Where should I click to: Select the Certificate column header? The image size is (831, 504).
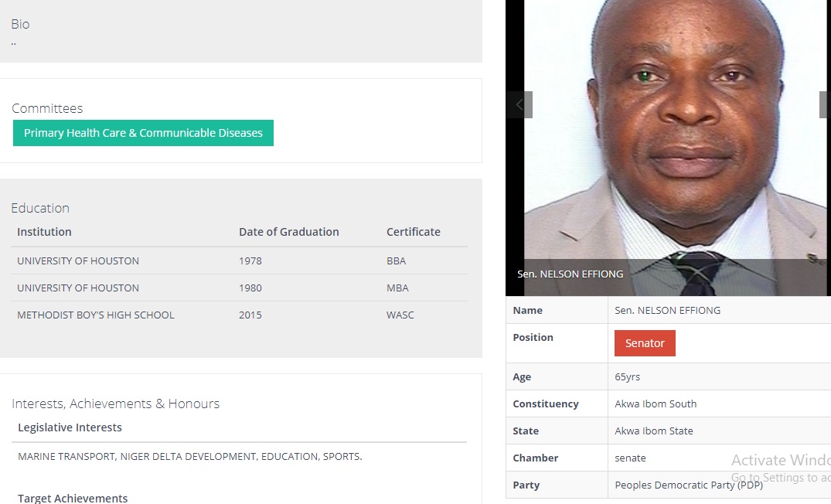(413, 232)
